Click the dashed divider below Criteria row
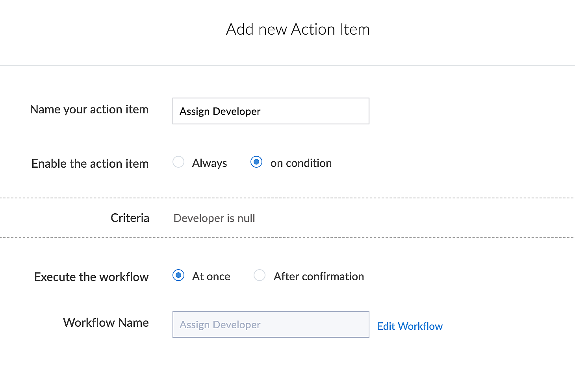Image resolution: width=575 pixels, height=392 pixels. coord(287,237)
